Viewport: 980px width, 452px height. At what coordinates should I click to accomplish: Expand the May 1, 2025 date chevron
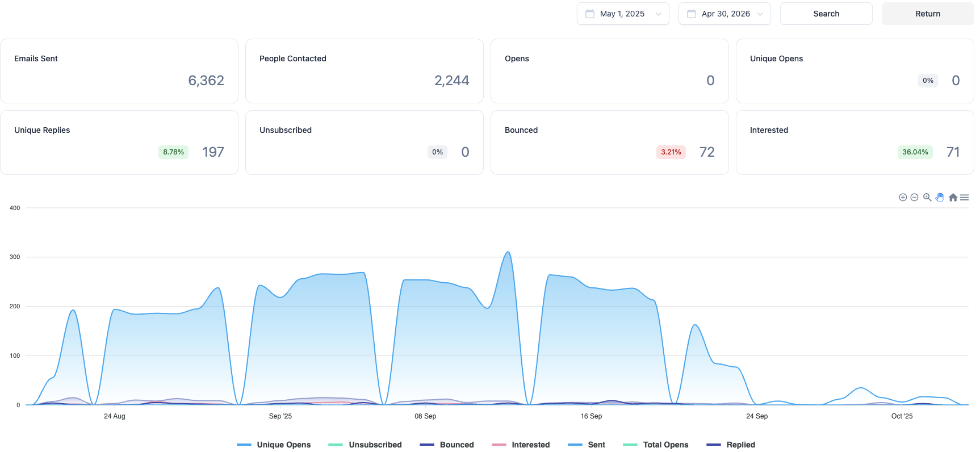[x=659, y=14]
